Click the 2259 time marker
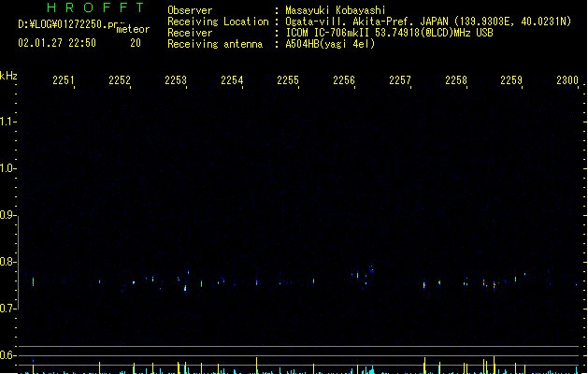 [x=511, y=80]
